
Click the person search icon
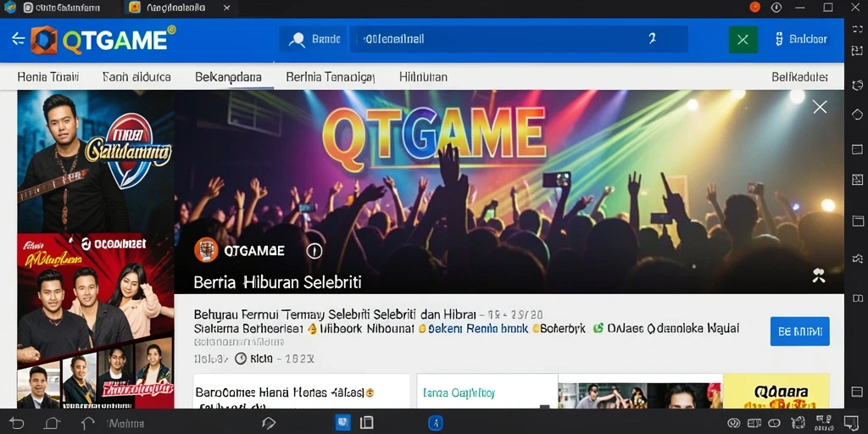[298, 39]
